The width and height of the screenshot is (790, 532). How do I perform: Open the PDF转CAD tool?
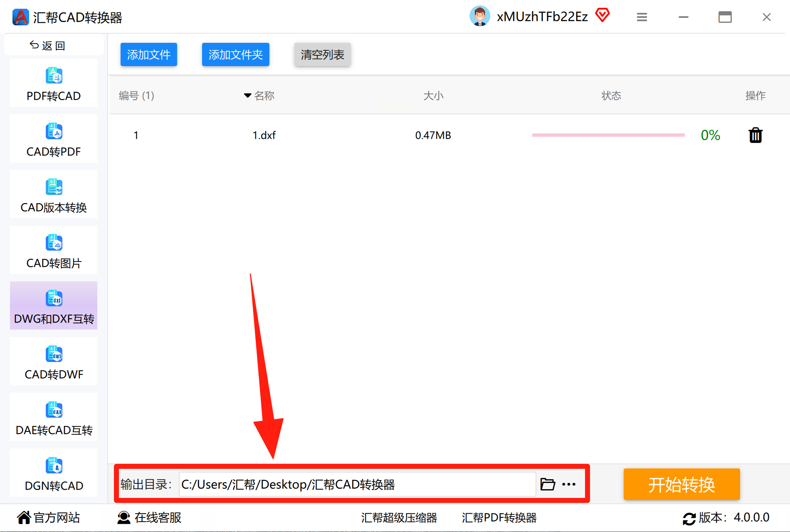pyautogui.click(x=54, y=83)
